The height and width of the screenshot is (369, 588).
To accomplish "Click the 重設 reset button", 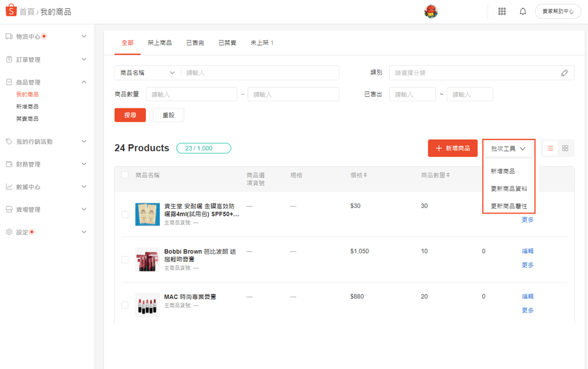I will click(x=168, y=115).
